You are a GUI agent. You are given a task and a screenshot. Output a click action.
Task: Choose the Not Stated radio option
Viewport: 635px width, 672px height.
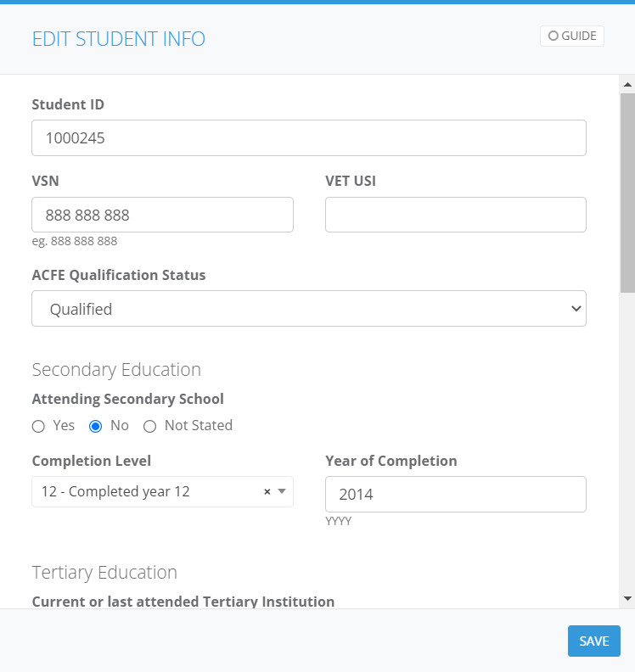(150, 426)
